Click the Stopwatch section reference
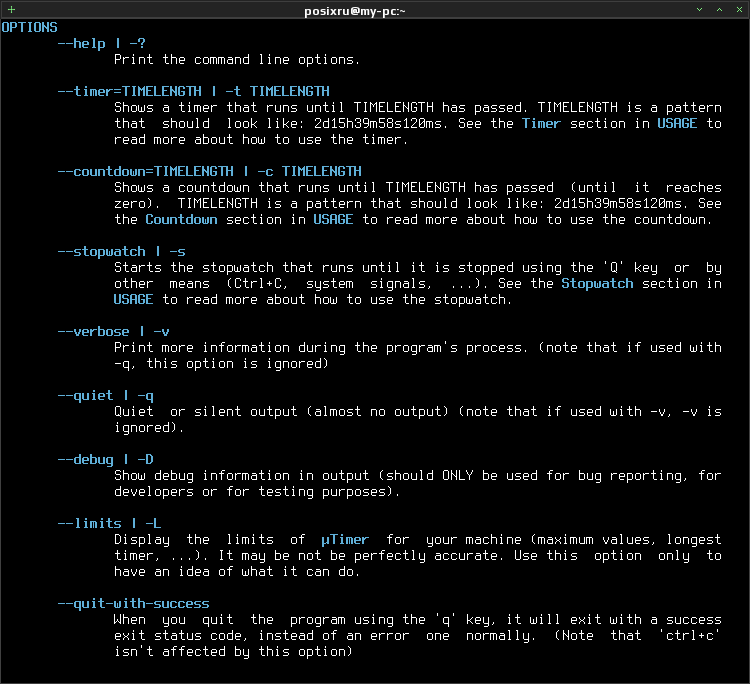Image resolution: width=750 pixels, height=684 pixels. coord(597,284)
